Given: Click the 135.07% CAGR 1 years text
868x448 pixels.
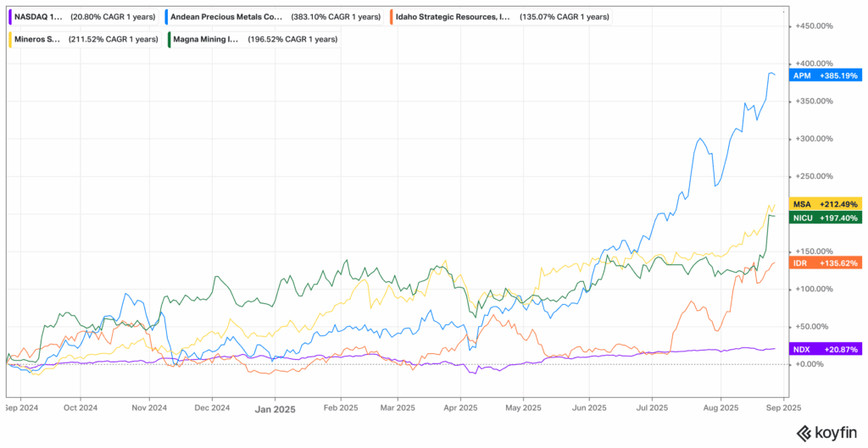Looking at the screenshot, I should click(x=564, y=17).
